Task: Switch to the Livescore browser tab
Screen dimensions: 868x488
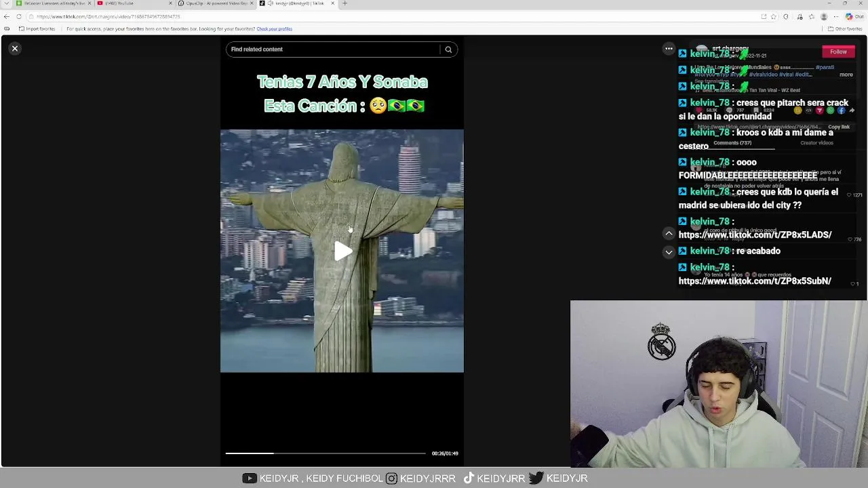Action: click(x=53, y=3)
